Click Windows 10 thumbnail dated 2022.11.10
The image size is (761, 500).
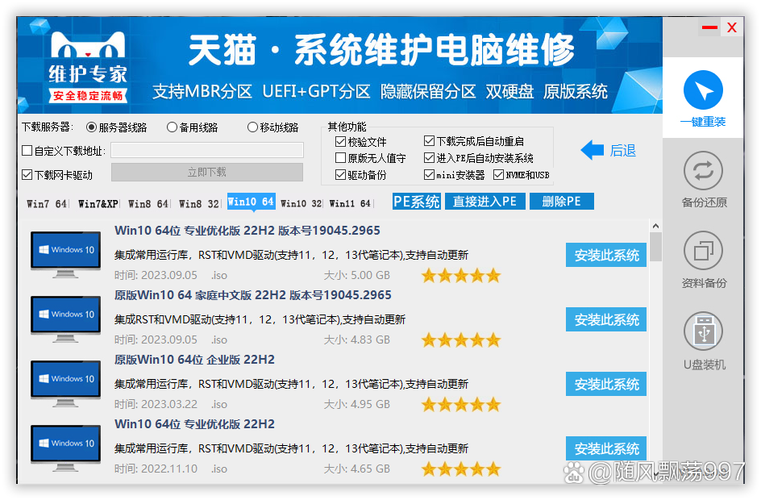click(x=66, y=448)
